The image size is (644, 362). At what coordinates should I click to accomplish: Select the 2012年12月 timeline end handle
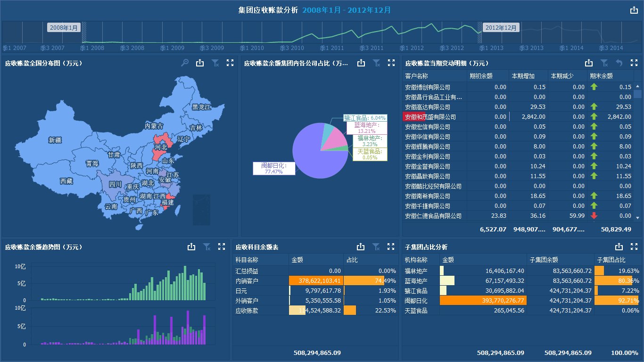[x=479, y=34]
